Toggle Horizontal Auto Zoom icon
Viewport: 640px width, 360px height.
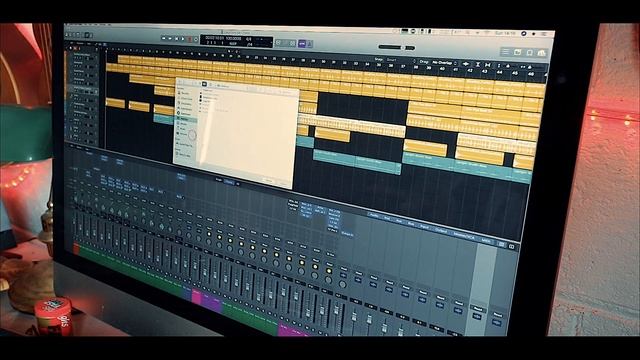(487, 65)
